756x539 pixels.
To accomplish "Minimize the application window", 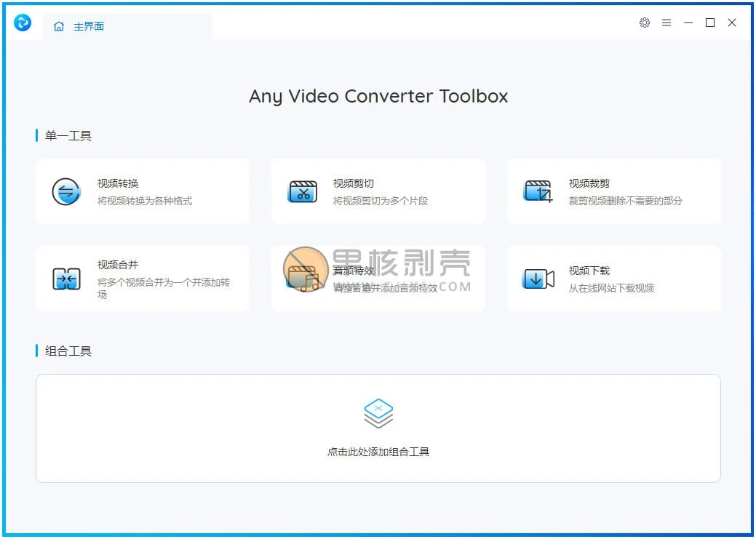I will coord(688,23).
